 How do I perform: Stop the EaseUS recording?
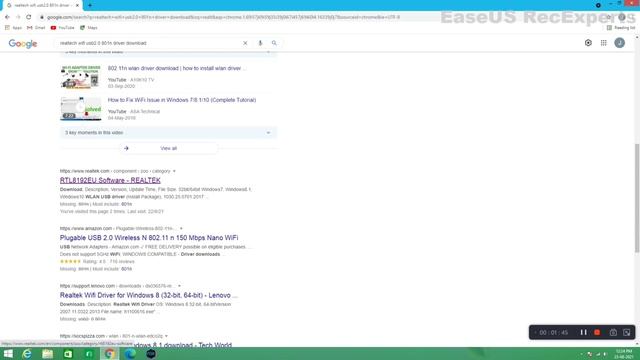click(x=597, y=332)
